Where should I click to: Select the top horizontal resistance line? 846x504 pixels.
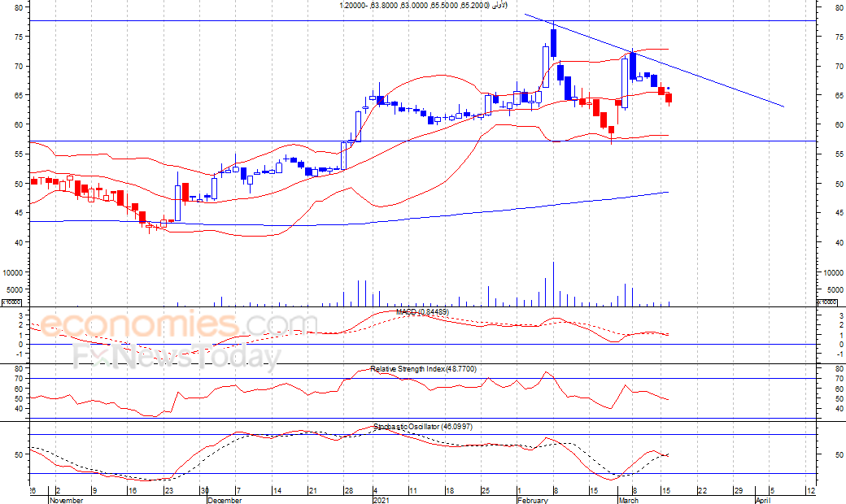(244, 20)
